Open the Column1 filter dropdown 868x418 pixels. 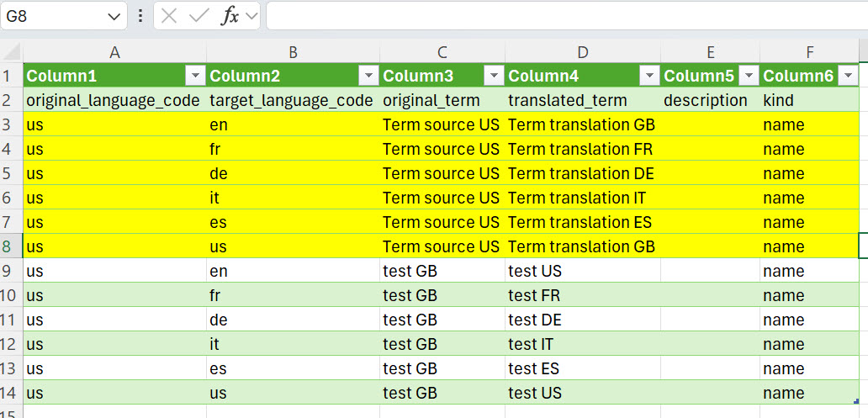pyautogui.click(x=195, y=77)
